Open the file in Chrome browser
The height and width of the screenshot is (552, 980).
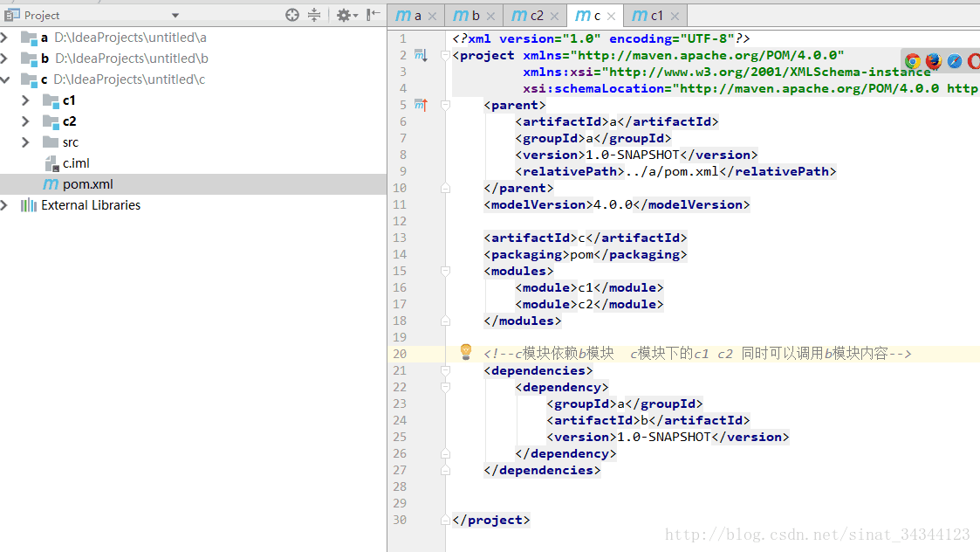[913, 61]
